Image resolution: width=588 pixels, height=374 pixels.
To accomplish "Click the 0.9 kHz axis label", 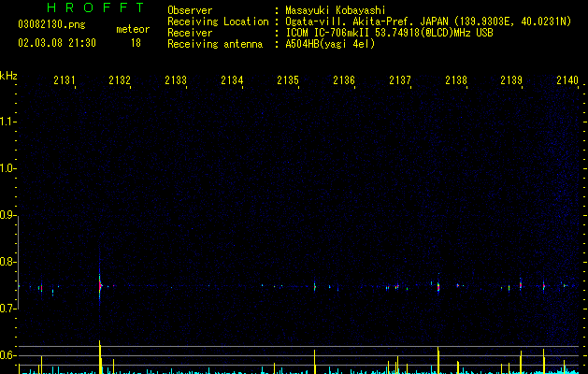I will pos(7,215).
